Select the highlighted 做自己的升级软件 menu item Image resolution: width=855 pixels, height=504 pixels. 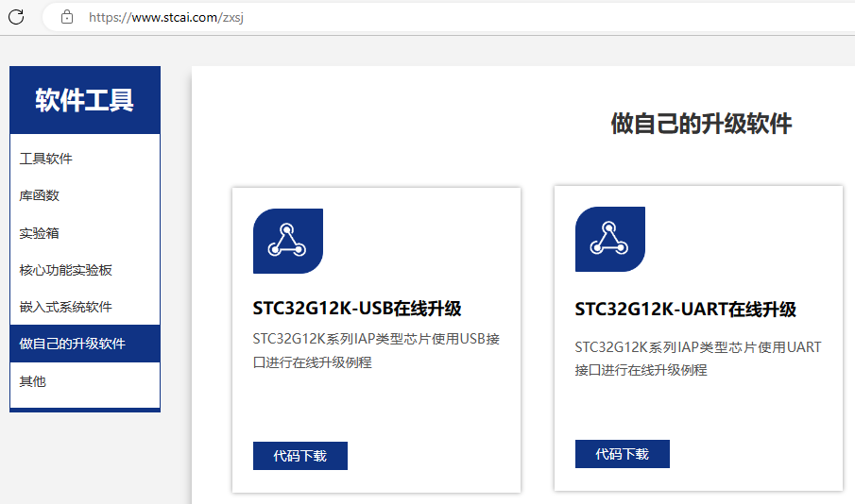(x=85, y=344)
